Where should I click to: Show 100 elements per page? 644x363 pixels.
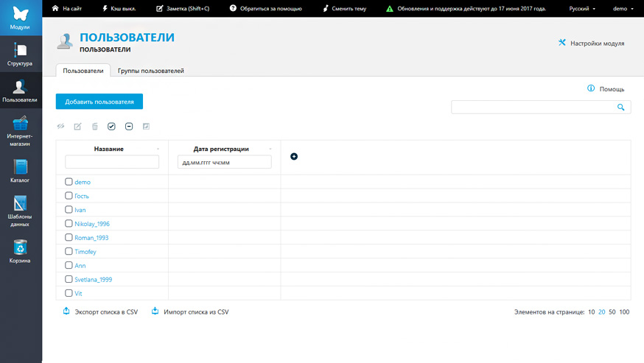[x=624, y=312]
